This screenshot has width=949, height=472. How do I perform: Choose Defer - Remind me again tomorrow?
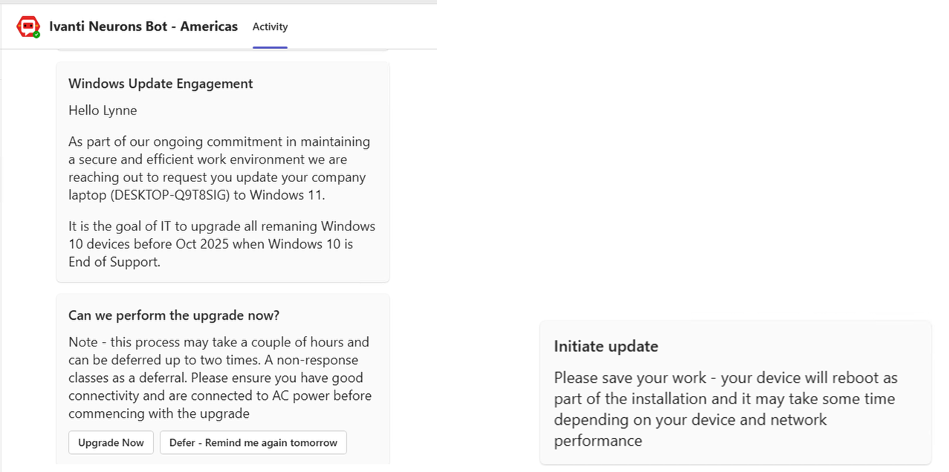pyautogui.click(x=253, y=442)
